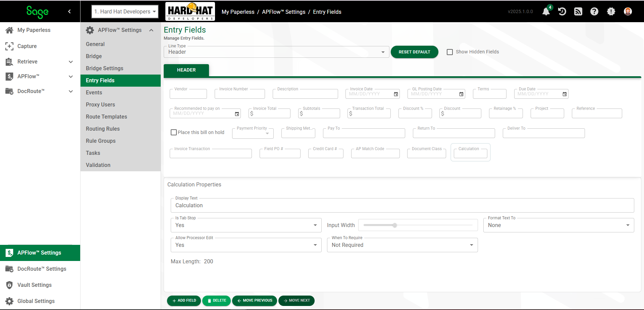Click the RESET DEFAULT button

tap(414, 52)
